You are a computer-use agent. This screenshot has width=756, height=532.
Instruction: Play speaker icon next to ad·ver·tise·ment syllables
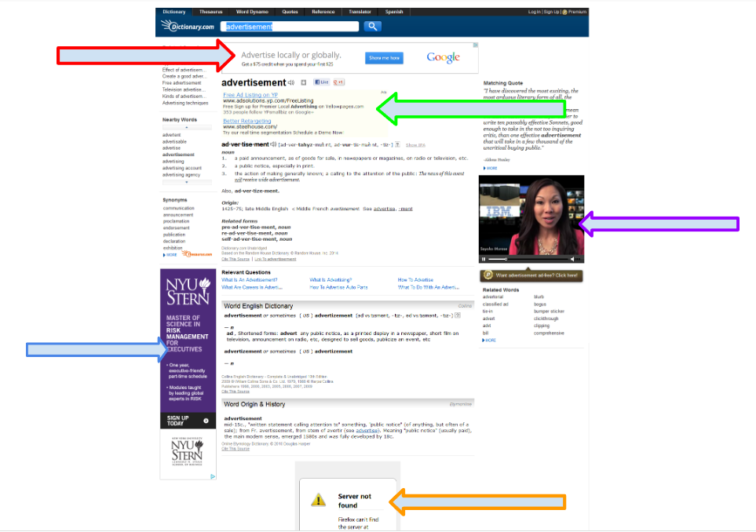[x=273, y=144]
